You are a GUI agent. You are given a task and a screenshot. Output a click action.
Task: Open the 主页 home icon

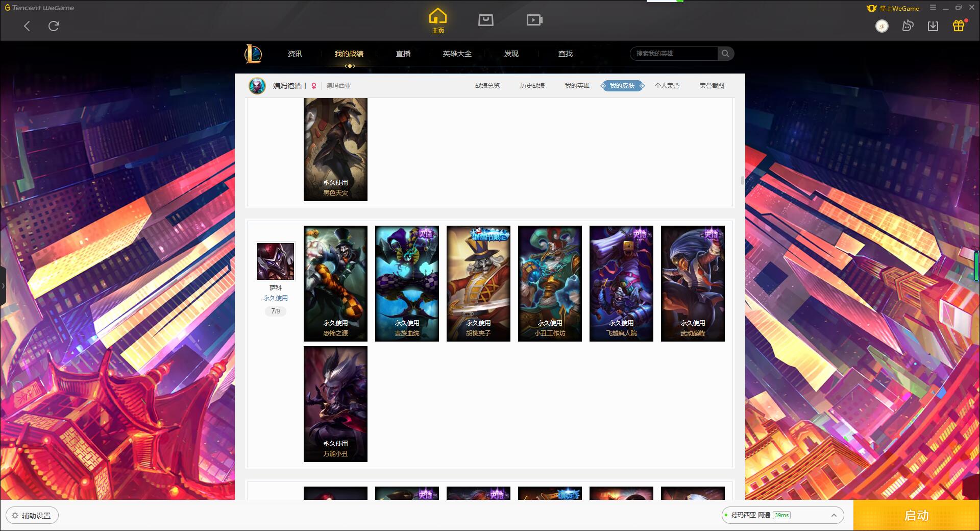(x=438, y=21)
